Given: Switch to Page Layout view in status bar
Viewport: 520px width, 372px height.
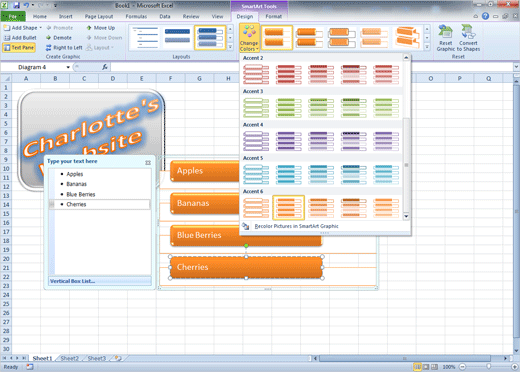Looking at the screenshot, I should (x=426, y=367).
